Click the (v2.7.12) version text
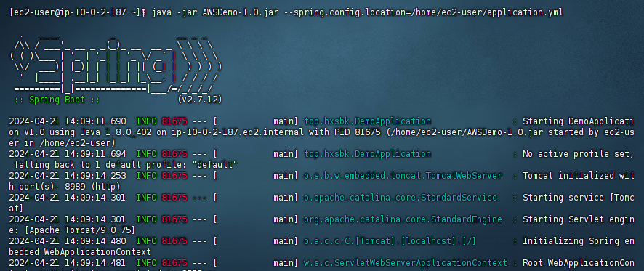This screenshot has width=644, height=271. point(200,100)
